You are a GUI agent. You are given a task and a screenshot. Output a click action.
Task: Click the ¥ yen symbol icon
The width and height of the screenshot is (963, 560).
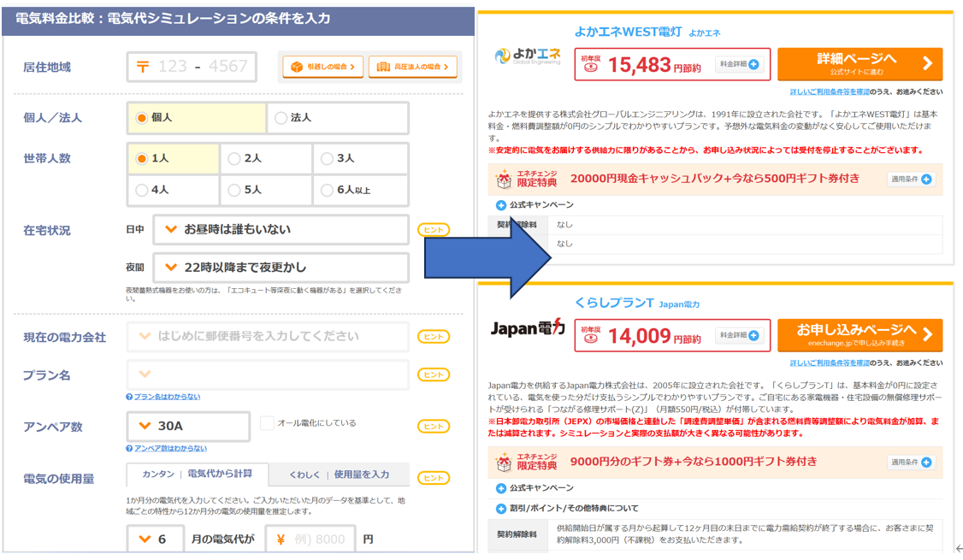[x=281, y=539]
